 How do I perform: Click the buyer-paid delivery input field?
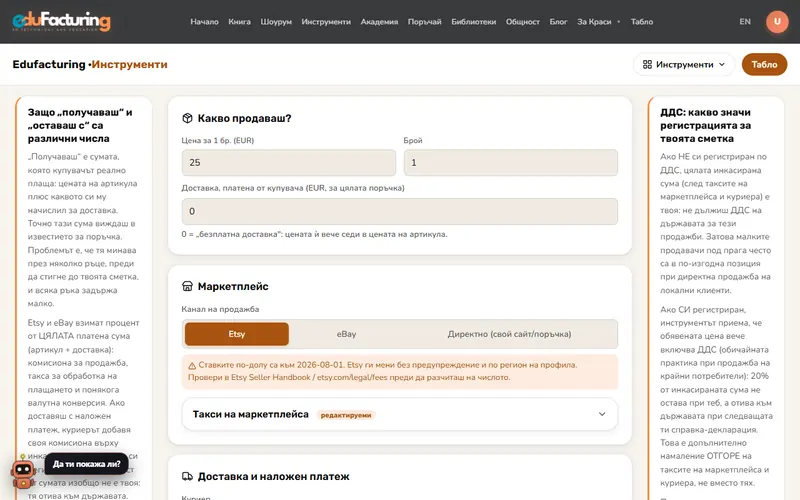click(x=399, y=211)
